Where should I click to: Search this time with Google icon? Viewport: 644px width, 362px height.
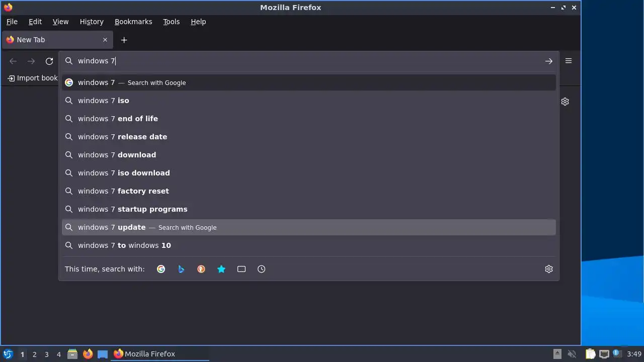click(161, 269)
